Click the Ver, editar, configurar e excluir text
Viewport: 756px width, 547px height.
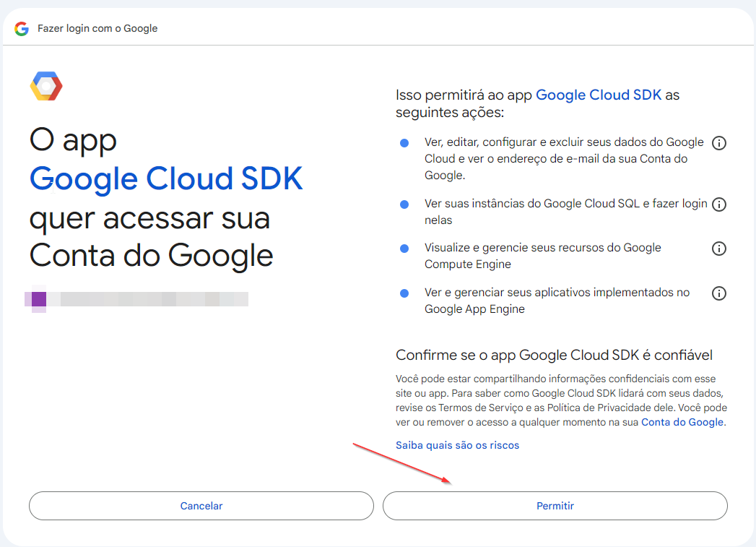click(564, 159)
